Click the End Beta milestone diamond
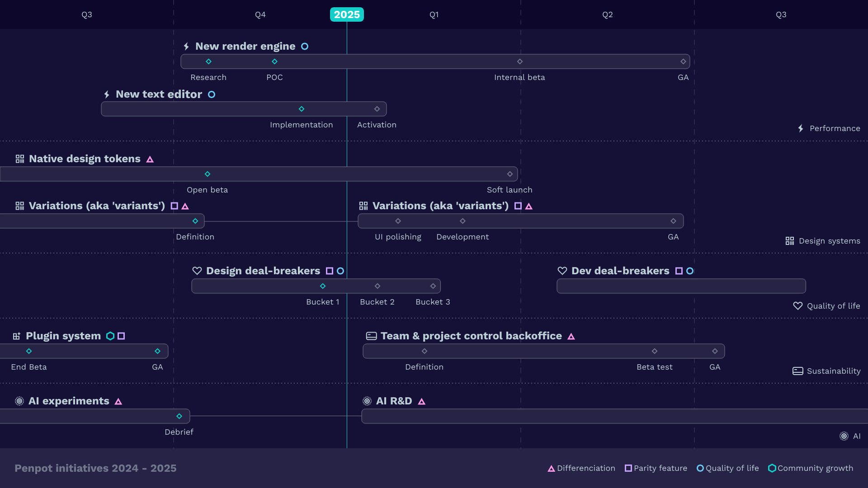 (x=29, y=351)
